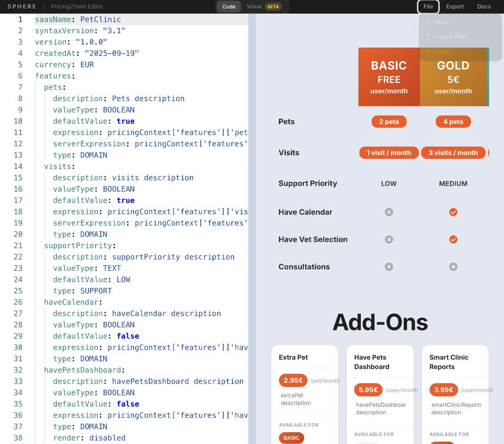The height and width of the screenshot is (444, 504).
Task: Select the GOLD 5€ plan card
Action: [x=454, y=77]
